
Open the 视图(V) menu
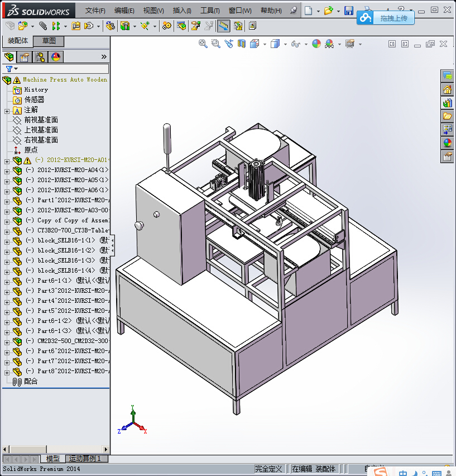coord(153,11)
